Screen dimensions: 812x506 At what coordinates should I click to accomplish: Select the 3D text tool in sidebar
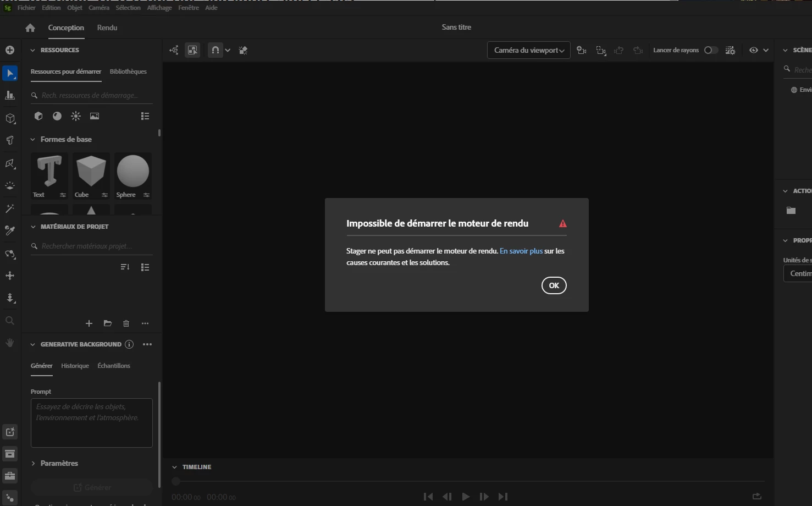coord(10,140)
